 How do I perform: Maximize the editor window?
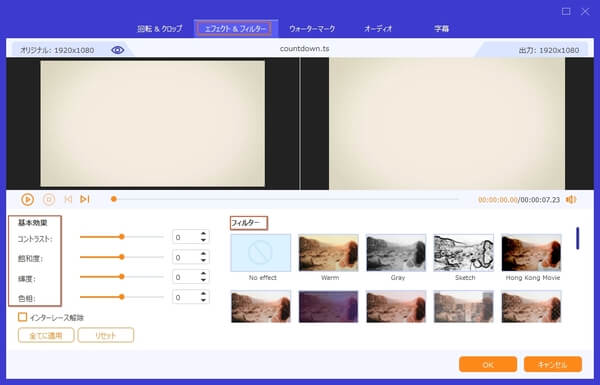click(566, 11)
